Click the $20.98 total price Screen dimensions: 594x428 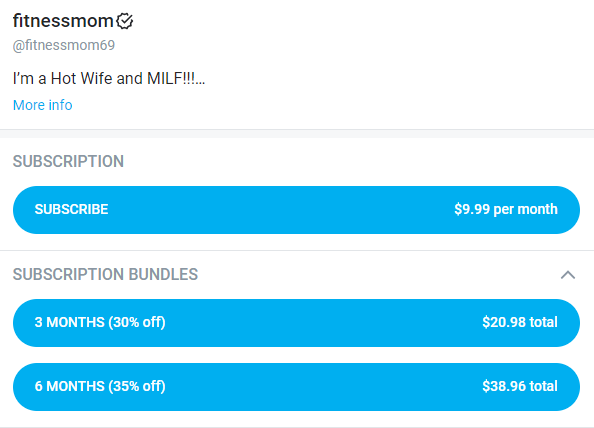(520, 322)
